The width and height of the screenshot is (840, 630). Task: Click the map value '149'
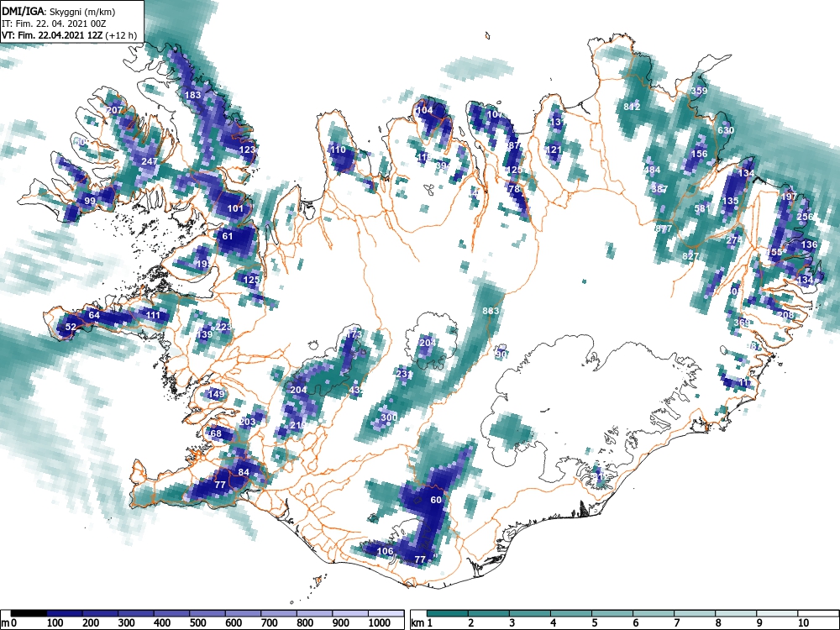click(216, 394)
